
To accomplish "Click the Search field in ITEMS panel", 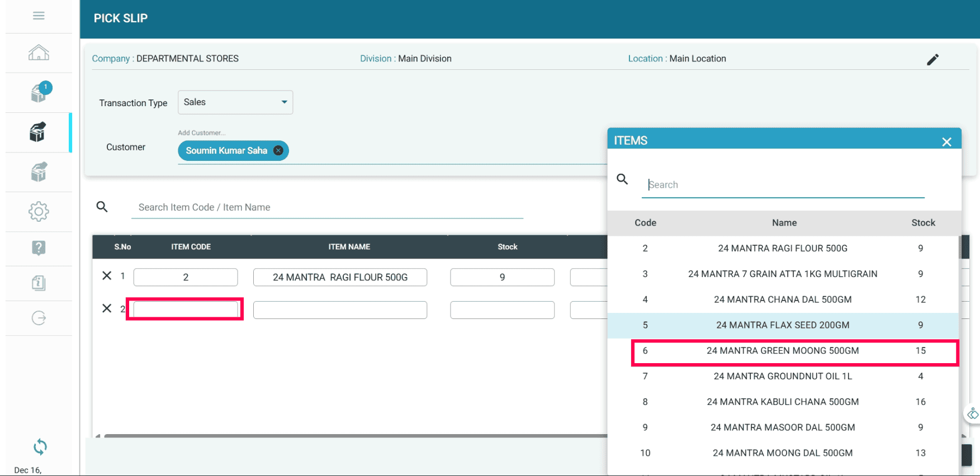I will [783, 185].
